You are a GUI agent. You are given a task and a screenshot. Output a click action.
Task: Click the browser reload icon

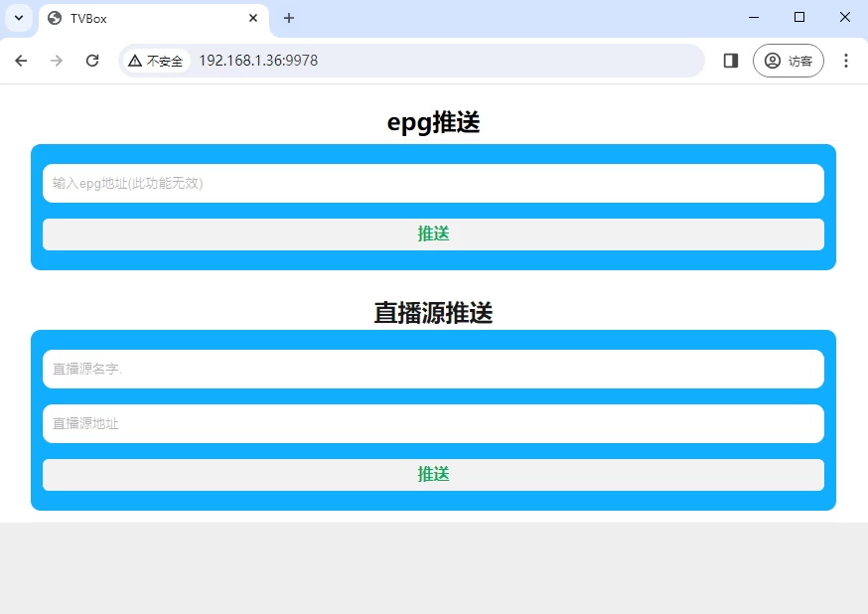92,61
